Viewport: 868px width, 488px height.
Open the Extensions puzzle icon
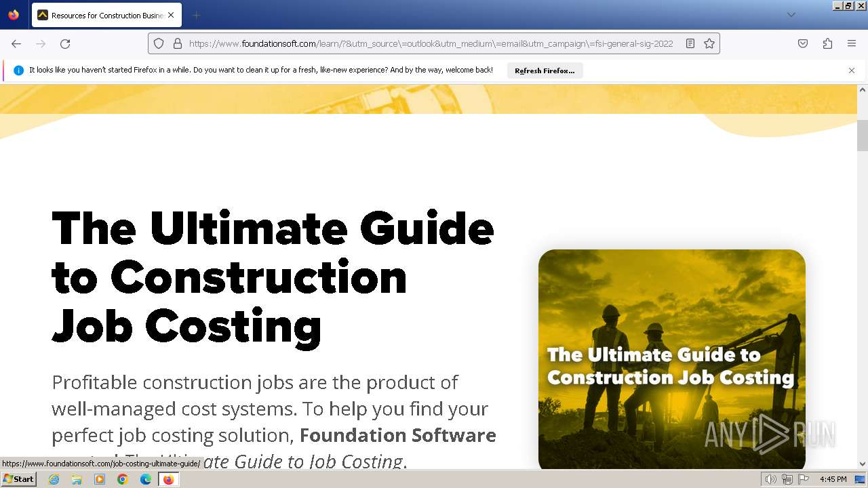tap(827, 43)
